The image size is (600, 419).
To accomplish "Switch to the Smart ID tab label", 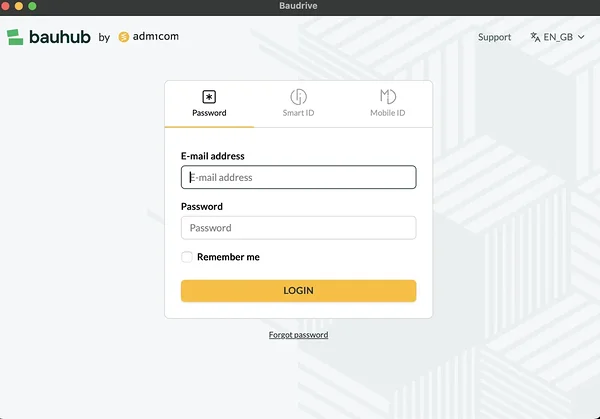I will [x=298, y=113].
